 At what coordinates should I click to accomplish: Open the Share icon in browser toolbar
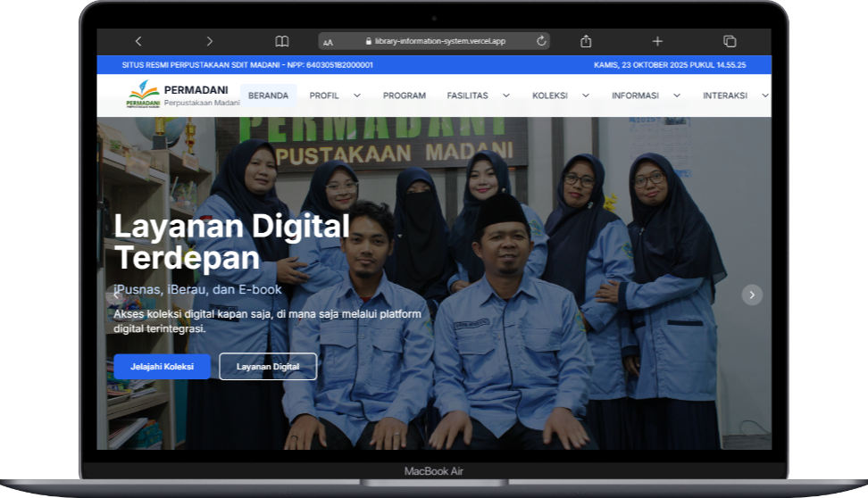[586, 41]
